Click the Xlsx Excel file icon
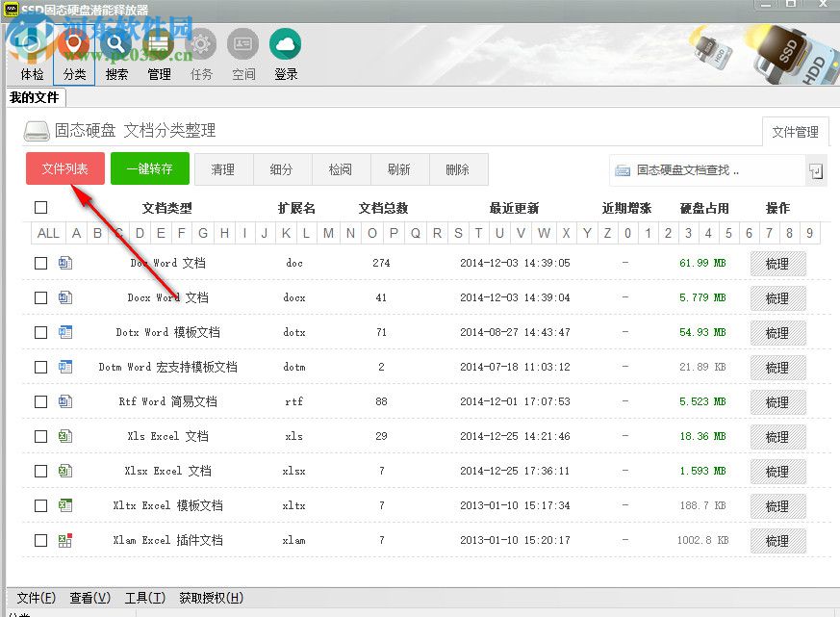This screenshot has height=617, width=840. point(65,471)
